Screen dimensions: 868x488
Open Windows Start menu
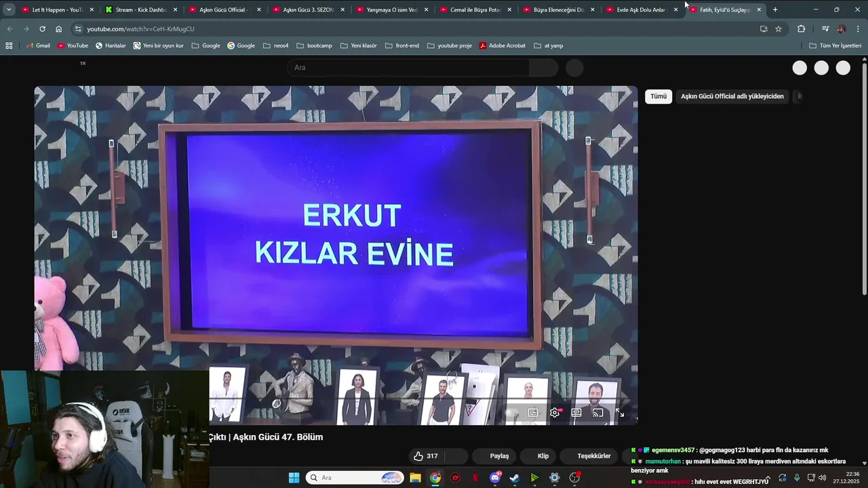[294, 478]
